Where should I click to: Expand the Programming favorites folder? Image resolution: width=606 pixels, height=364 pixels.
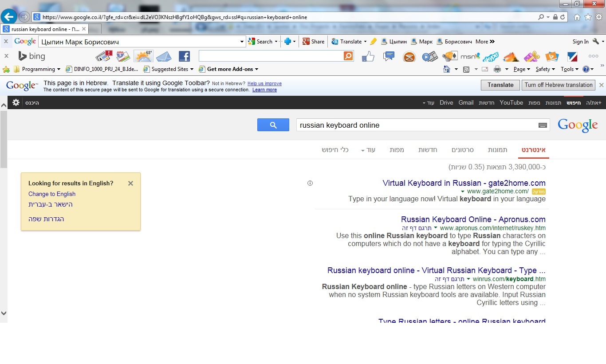click(x=37, y=69)
